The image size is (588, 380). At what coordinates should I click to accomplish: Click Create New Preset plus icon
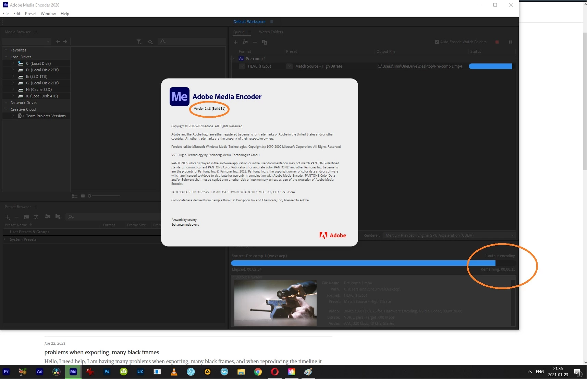point(8,217)
